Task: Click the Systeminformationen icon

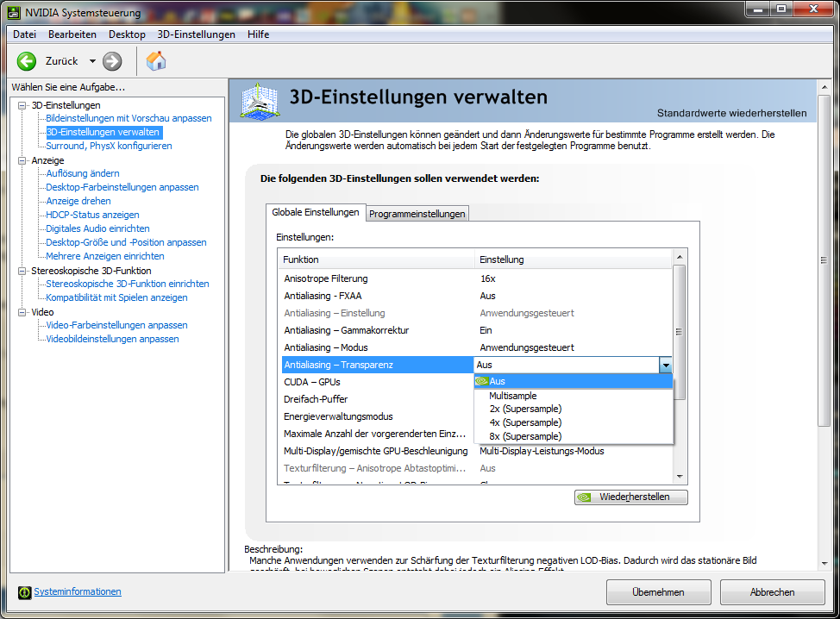Action: pyautogui.click(x=25, y=592)
